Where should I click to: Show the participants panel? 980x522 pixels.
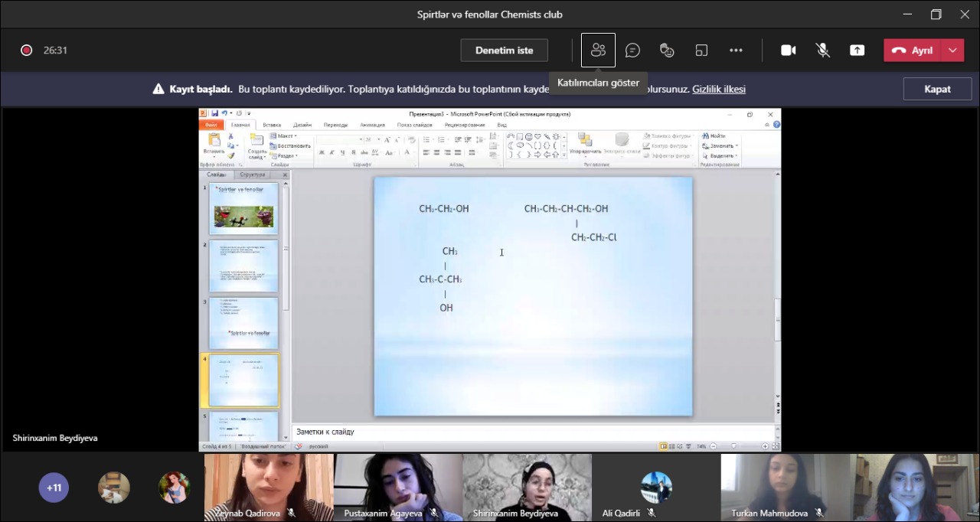point(598,51)
